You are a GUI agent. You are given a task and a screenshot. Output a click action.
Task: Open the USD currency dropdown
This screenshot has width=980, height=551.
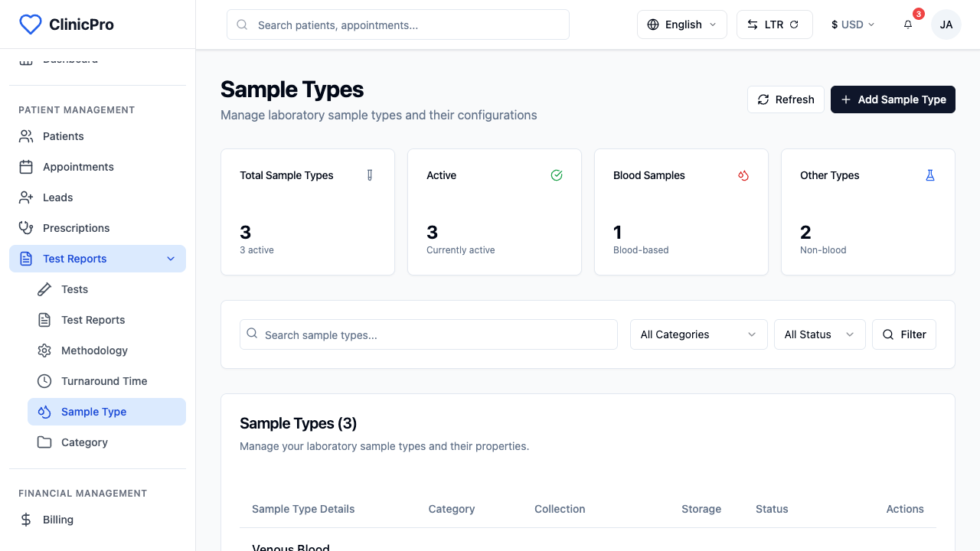(x=852, y=24)
